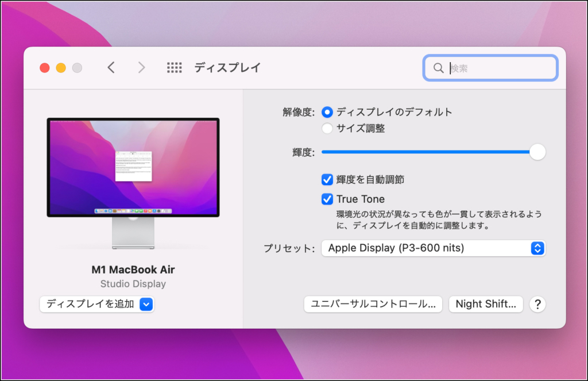This screenshot has width=588, height=381.
Task: Open ユニバーサルコントロール settings
Action: pyautogui.click(x=373, y=304)
